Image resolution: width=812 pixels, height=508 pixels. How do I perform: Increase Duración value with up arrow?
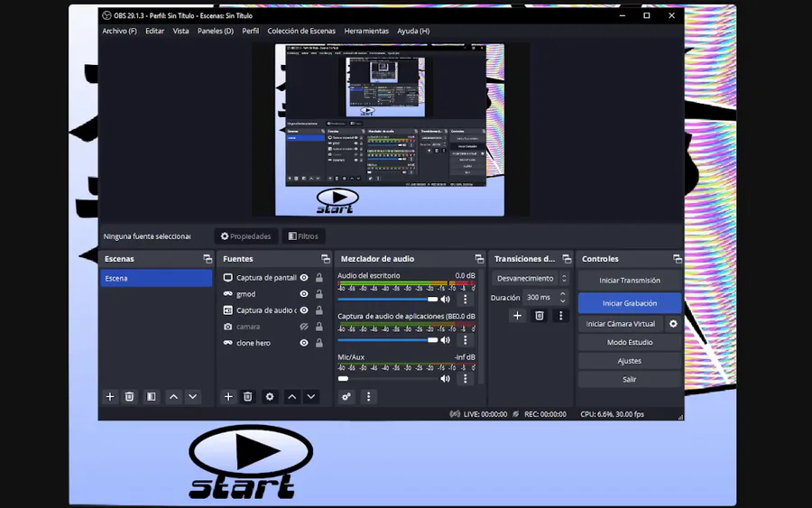563,294
